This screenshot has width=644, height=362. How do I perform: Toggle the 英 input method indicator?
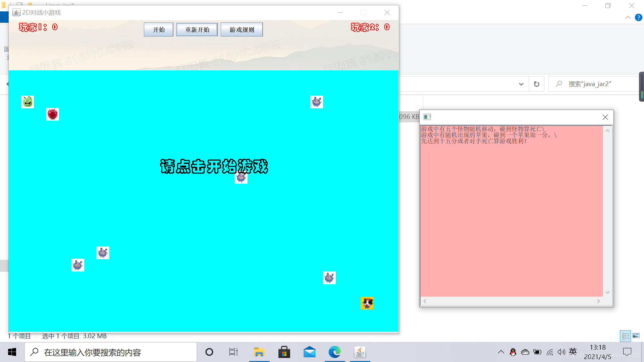[573, 352]
